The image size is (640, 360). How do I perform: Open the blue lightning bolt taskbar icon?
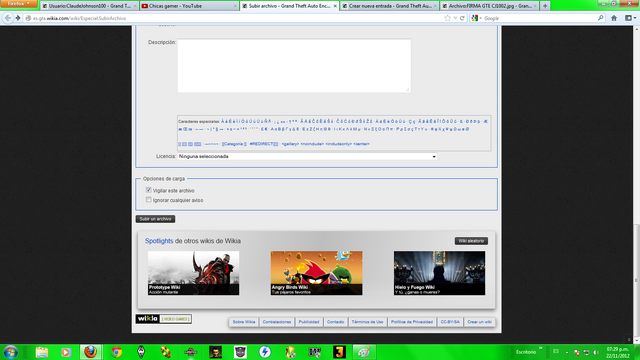(x=265, y=352)
